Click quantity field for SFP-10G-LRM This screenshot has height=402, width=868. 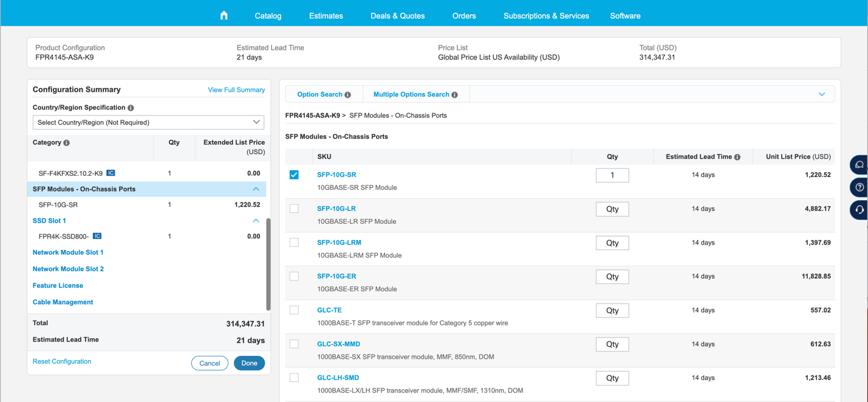click(612, 243)
